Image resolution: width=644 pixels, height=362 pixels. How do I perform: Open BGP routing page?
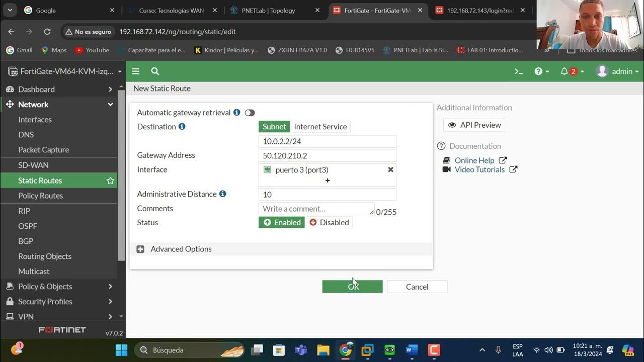click(26, 241)
